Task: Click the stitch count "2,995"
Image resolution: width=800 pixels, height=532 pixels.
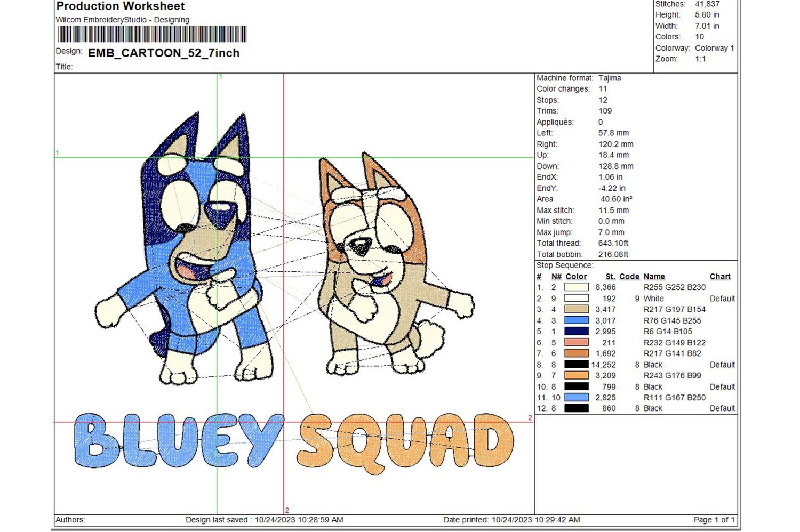Action: pyautogui.click(x=605, y=332)
